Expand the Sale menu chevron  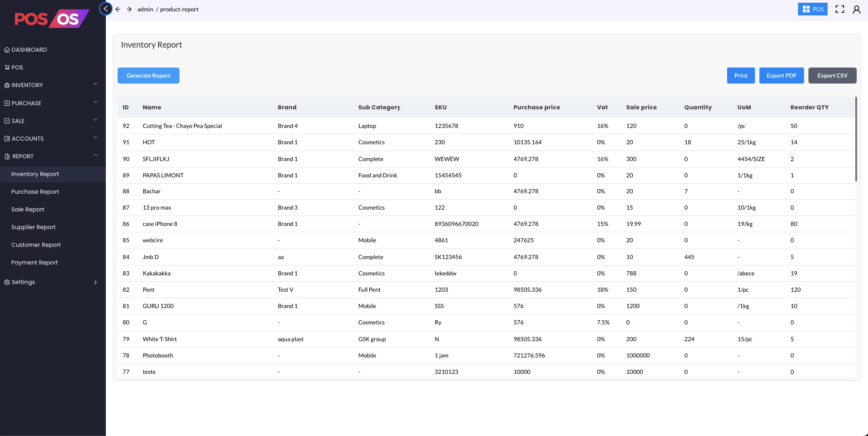95,120
